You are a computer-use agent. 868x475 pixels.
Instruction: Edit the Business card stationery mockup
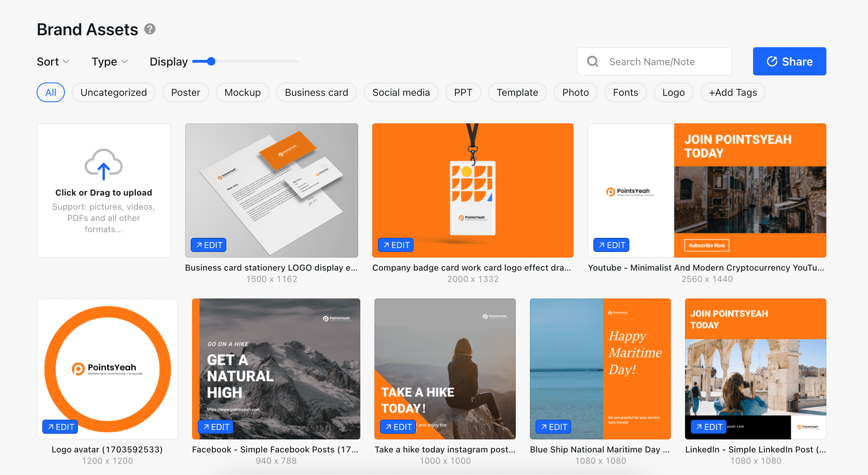pyautogui.click(x=209, y=245)
